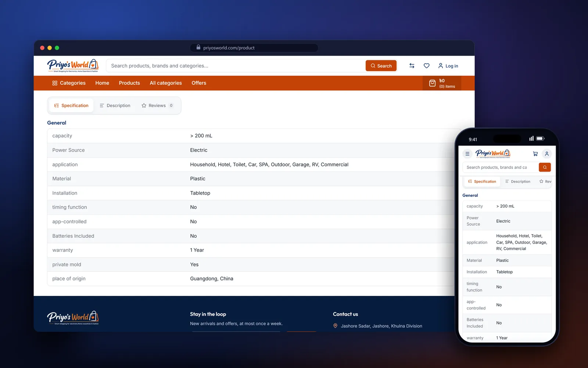Screen dimensions: 588x368
Task: Click the browser address bar priyosworld.com/product
Action: tap(254, 48)
